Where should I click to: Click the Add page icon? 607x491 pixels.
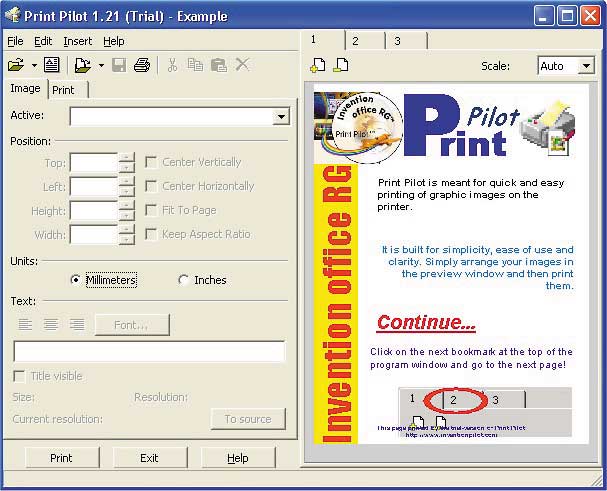[318, 65]
